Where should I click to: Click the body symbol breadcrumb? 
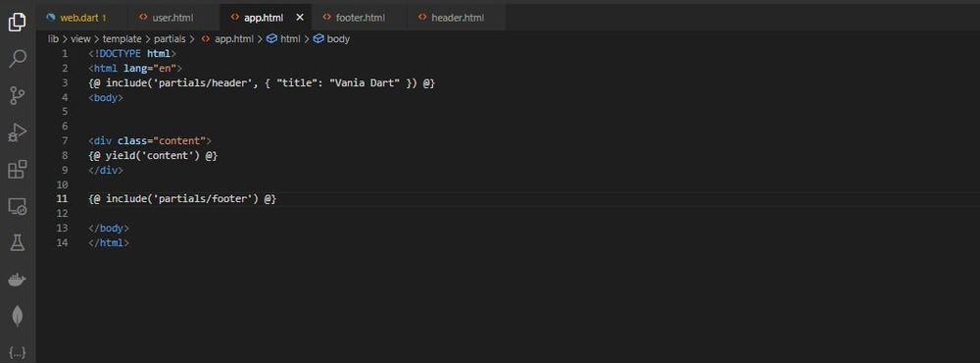(332, 39)
